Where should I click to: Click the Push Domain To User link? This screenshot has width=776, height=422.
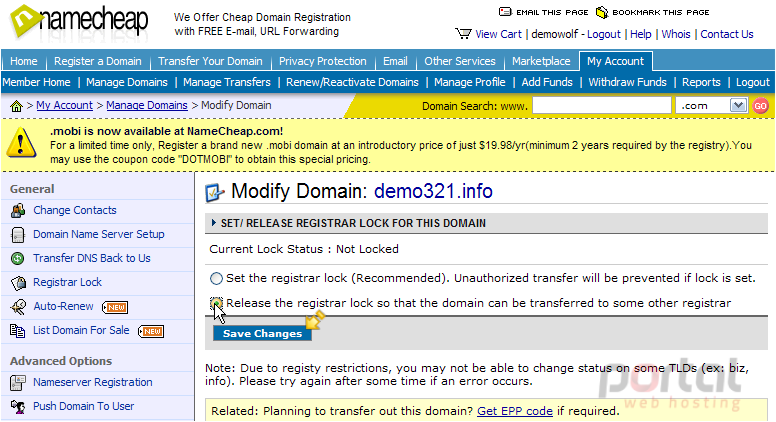point(84,406)
